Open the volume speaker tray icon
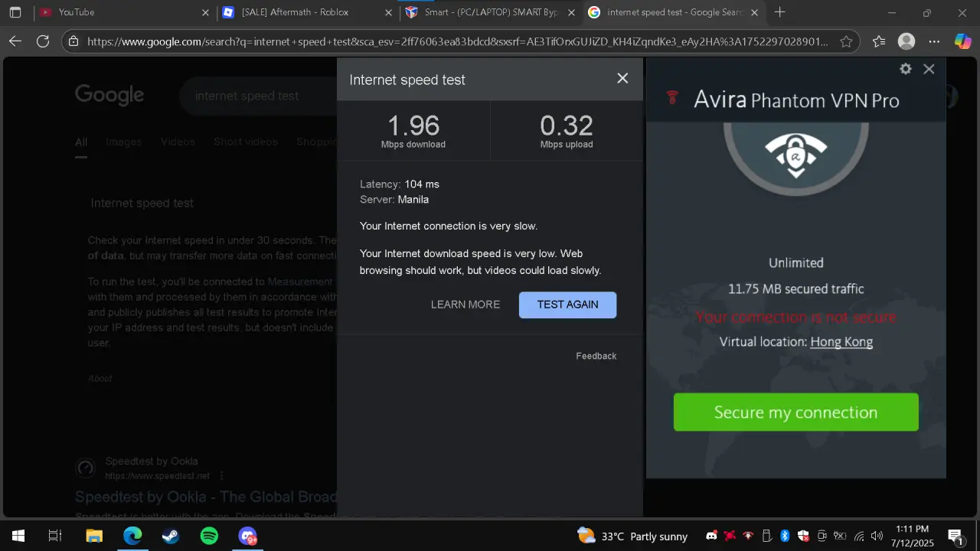The image size is (980, 551). click(877, 536)
